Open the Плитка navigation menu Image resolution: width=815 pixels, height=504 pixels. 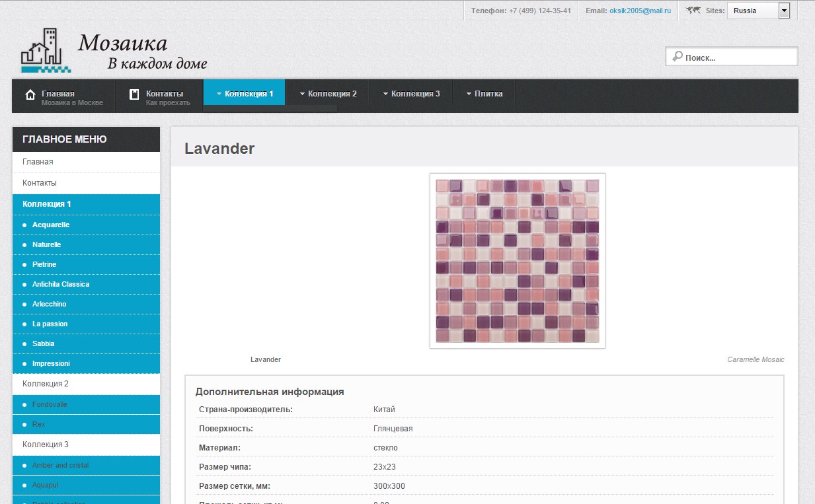[x=484, y=94]
